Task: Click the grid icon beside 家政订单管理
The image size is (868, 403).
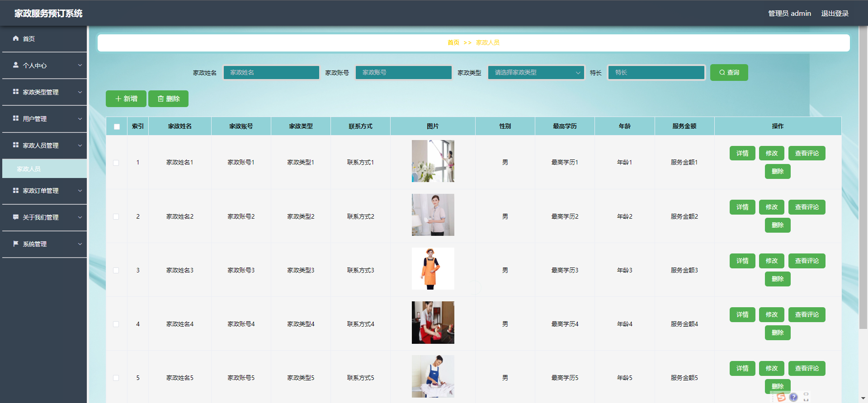Action: 16,190
